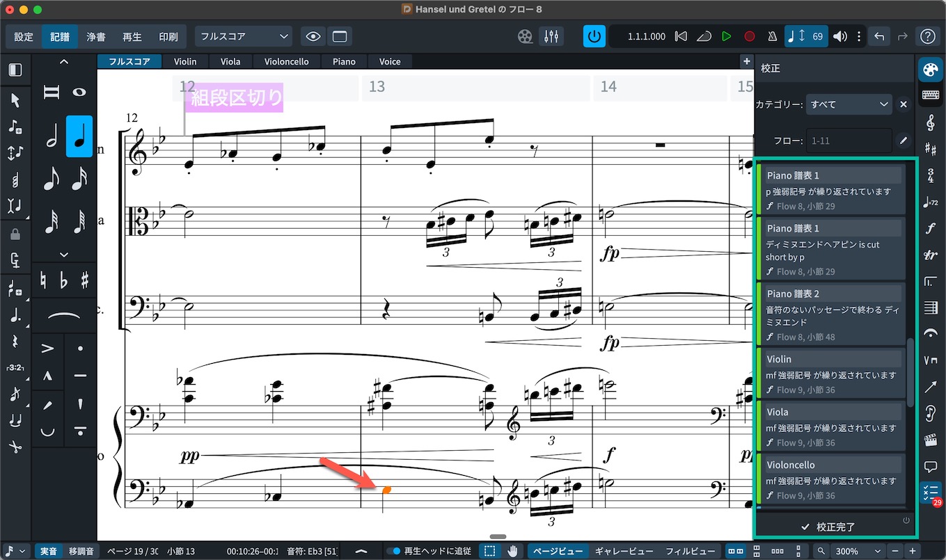Clear the category filter with X
Viewport: 946px width, 560px height.
[x=903, y=104]
